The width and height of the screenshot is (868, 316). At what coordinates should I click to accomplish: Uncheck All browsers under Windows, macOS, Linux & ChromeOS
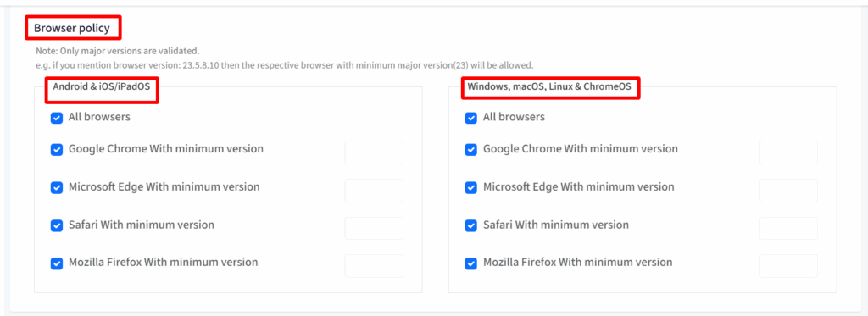(x=471, y=118)
